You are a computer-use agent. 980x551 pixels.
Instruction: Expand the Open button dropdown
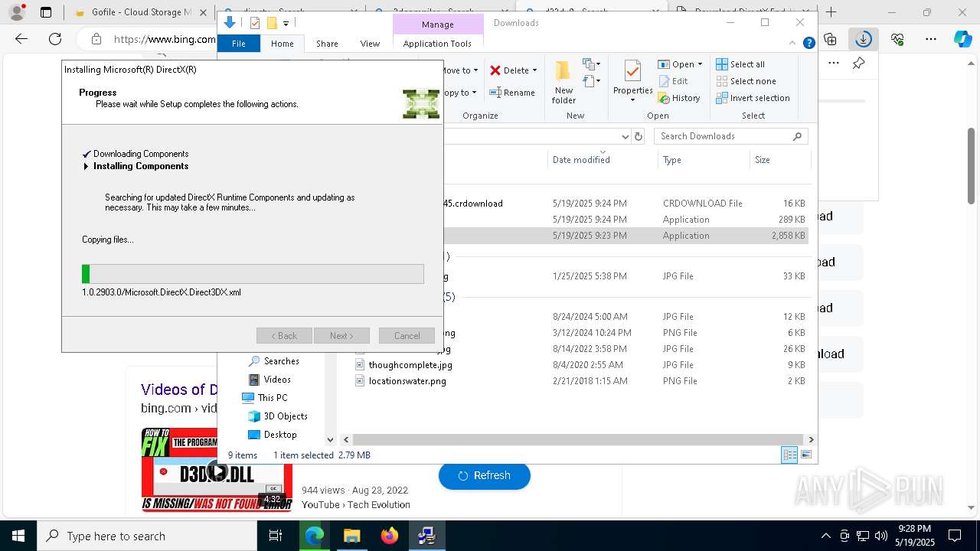(x=700, y=64)
